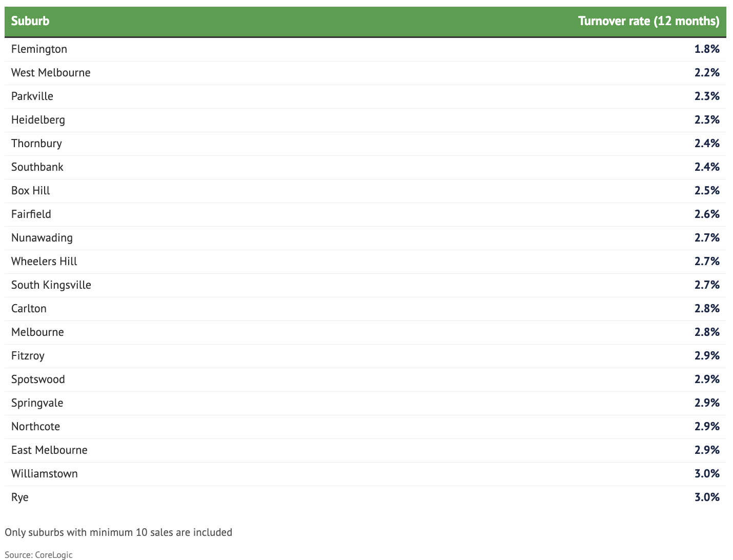The image size is (733, 560).
Task: Click the Source: CoreLogic caption
Action: pos(38,554)
